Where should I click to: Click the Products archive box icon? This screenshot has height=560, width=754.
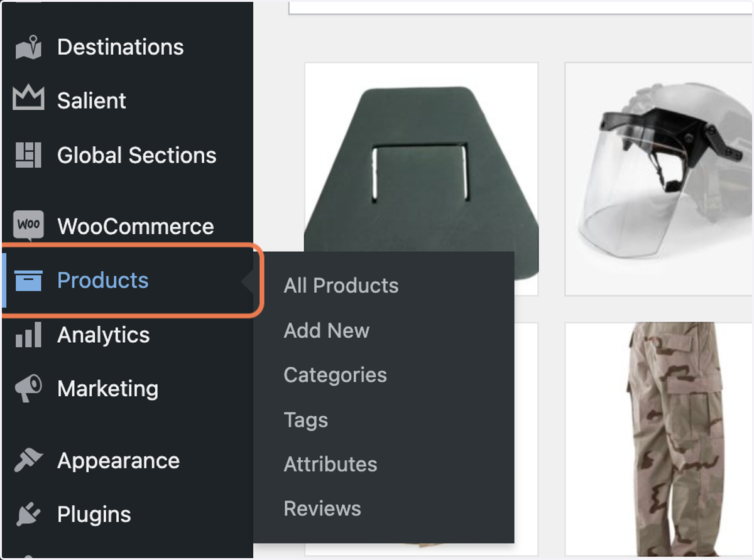click(x=28, y=281)
